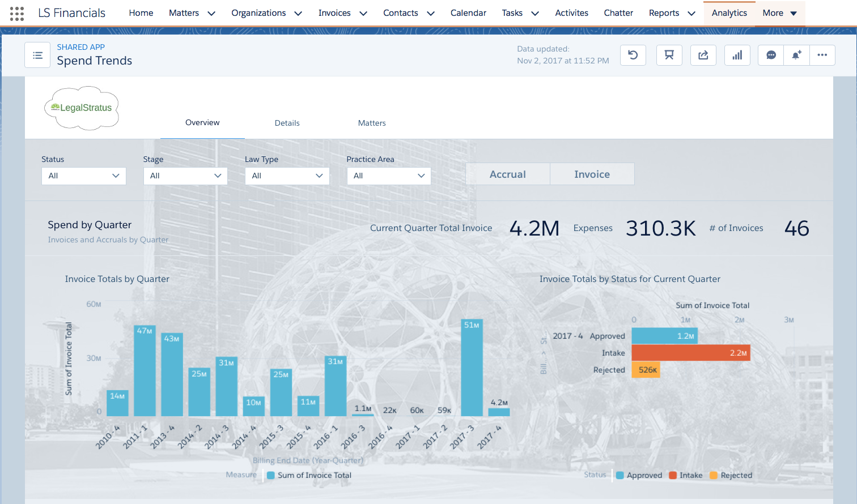
Task: Open the three-dot more actions icon
Action: [x=822, y=55]
